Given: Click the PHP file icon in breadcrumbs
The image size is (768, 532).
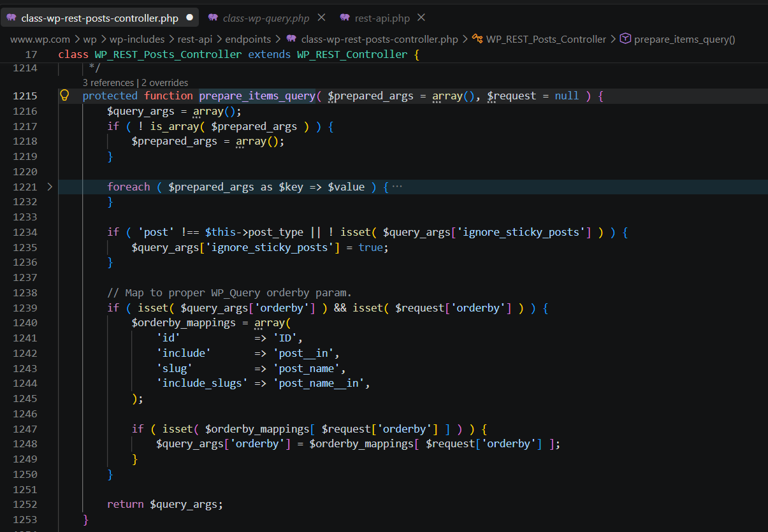Looking at the screenshot, I should [291, 39].
